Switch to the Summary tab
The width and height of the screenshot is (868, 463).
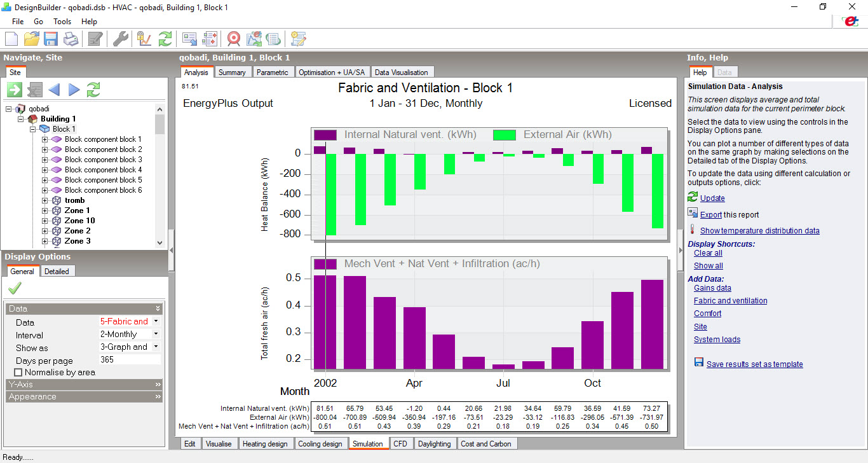click(232, 73)
